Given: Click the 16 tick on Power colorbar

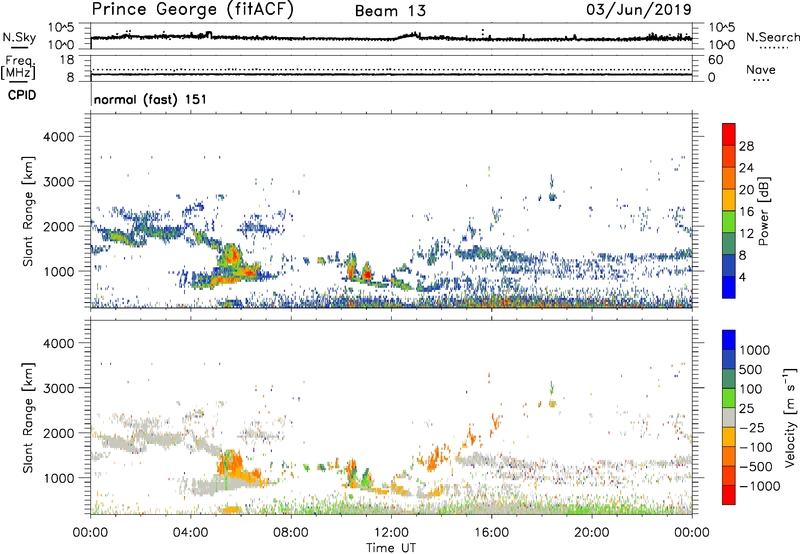Looking at the screenshot, I should pyautogui.click(x=746, y=212).
